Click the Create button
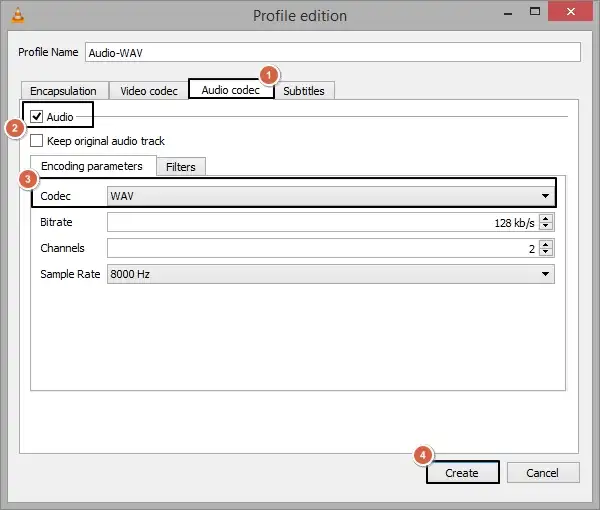This screenshot has height=510, width=600. point(462,473)
